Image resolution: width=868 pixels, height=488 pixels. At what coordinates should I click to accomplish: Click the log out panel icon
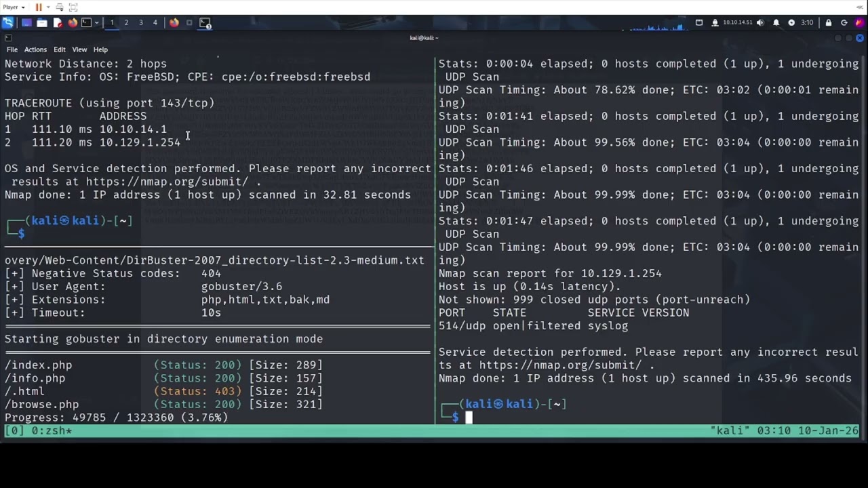[844, 22]
